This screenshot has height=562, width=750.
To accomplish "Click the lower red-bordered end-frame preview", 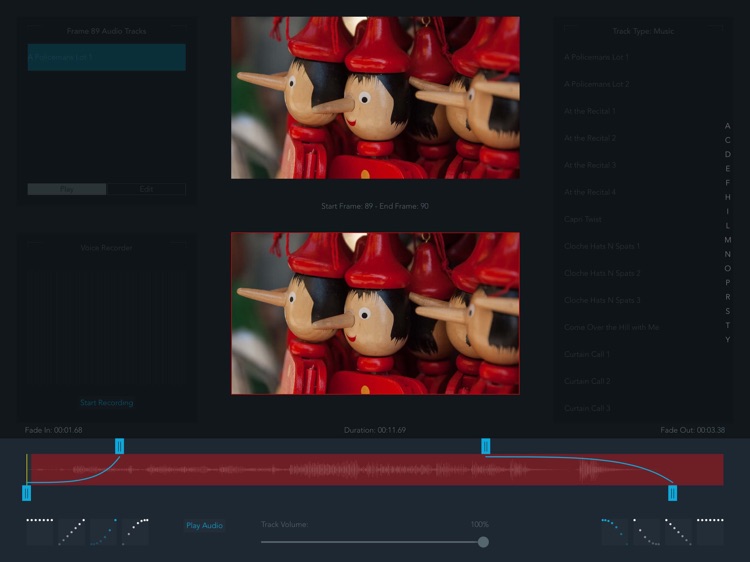I will tap(375, 314).
